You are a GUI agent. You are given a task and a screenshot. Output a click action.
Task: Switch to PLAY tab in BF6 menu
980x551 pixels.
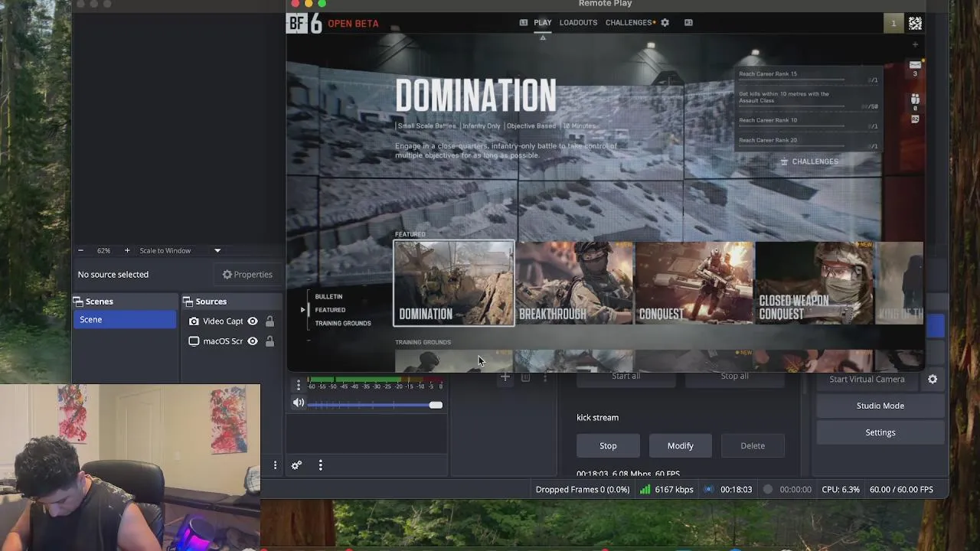point(542,23)
